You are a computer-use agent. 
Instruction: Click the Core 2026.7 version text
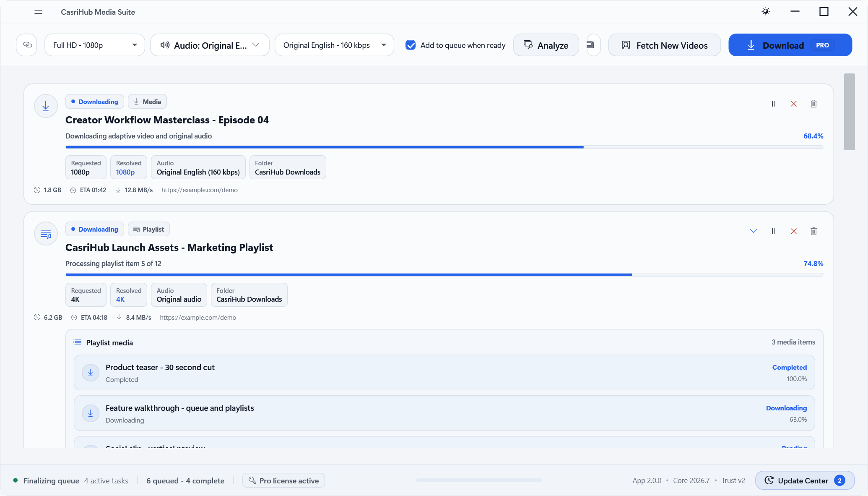(691, 480)
